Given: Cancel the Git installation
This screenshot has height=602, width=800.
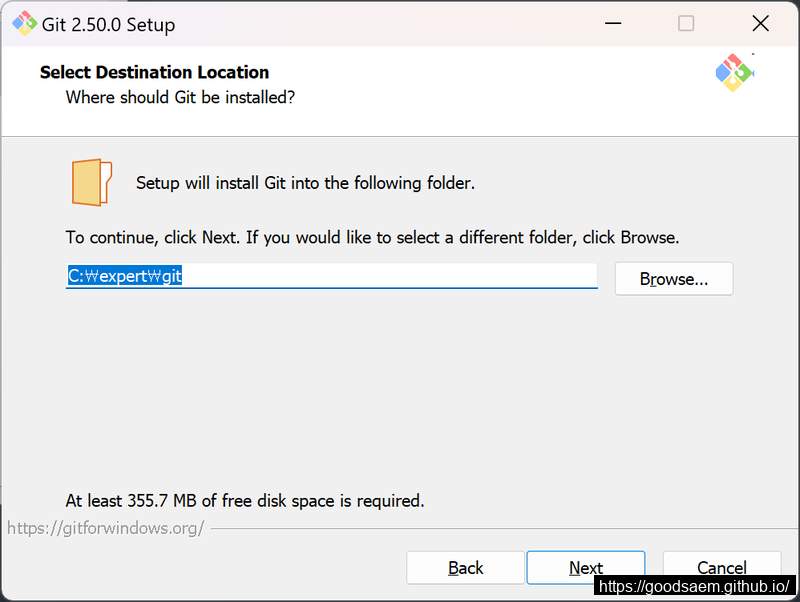Looking at the screenshot, I should coord(721,567).
